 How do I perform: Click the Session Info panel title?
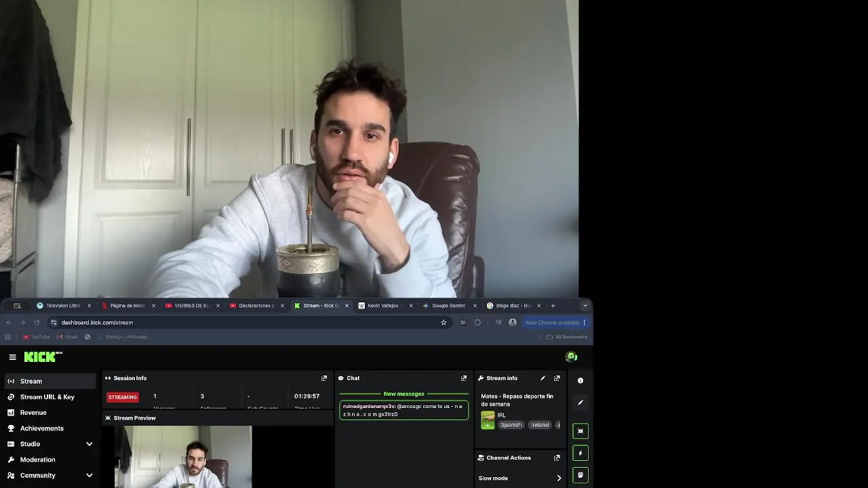(x=130, y=378)
